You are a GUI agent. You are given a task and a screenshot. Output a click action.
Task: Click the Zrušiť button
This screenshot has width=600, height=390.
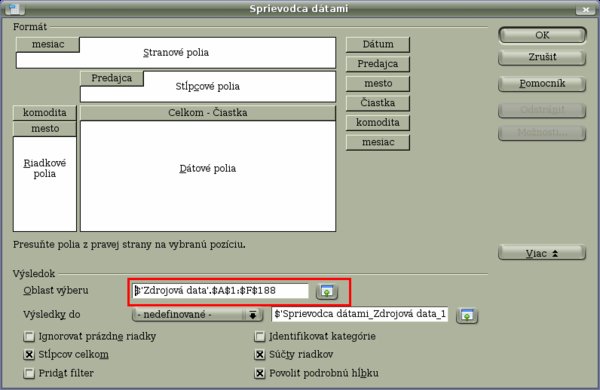coord(542,57)
